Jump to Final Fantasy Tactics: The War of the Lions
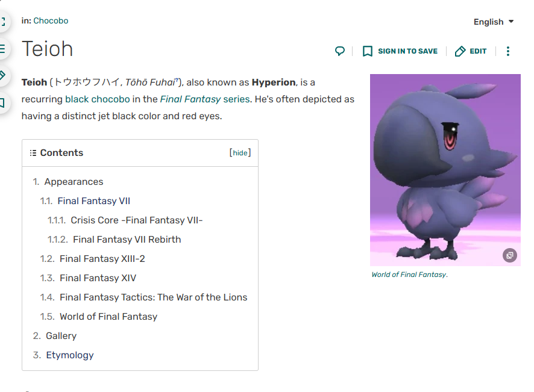Screen dimensions: 534x392 [153, 297]
